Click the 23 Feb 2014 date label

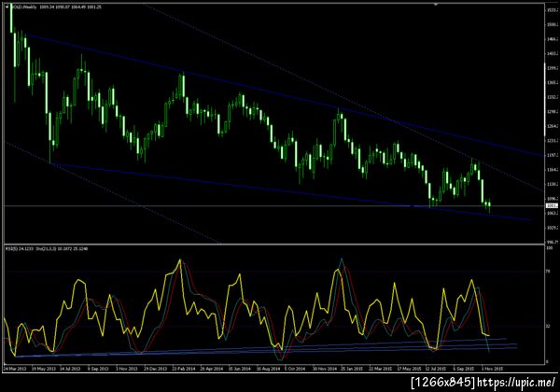(184, 369)
